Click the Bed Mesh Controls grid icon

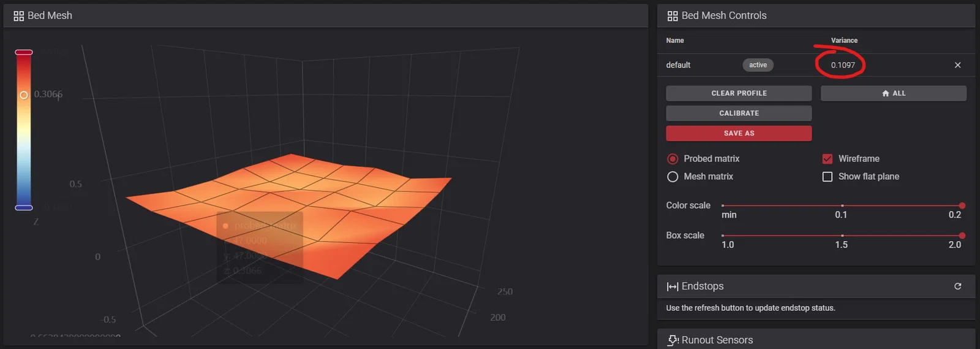(673, 16)
